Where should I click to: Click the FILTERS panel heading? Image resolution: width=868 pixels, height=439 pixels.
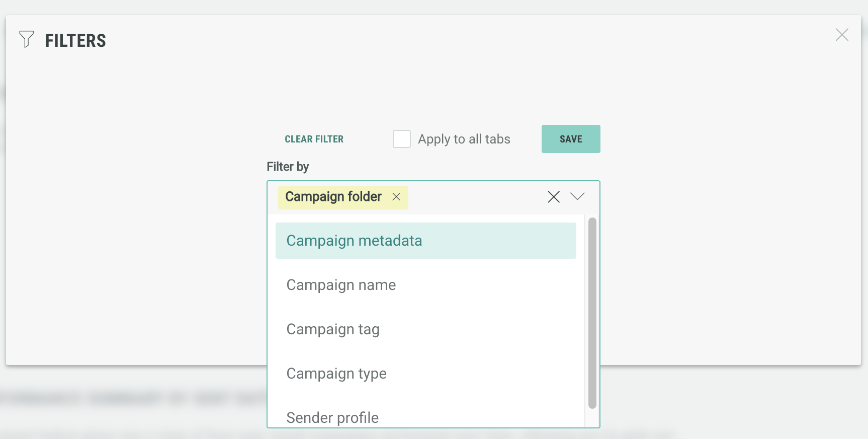(75, 41)
